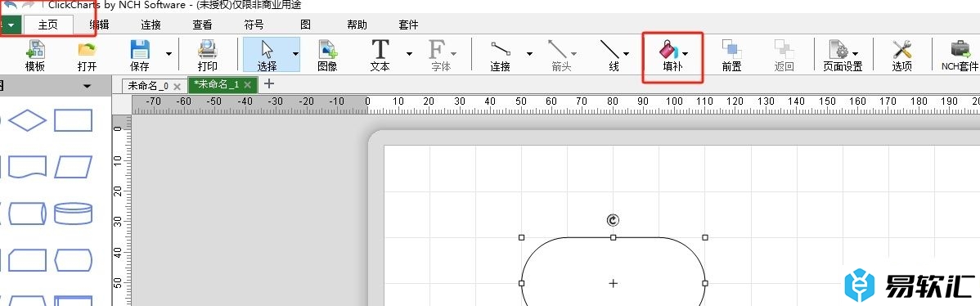980x306 pixels.
Task: Click the top-right resize handle of shape
Action: [705, 237]
